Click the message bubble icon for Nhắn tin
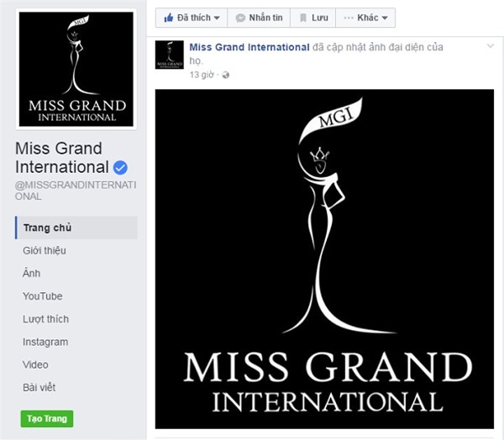The height and width of the screenshot is (440, 504). tap(240, 18)
